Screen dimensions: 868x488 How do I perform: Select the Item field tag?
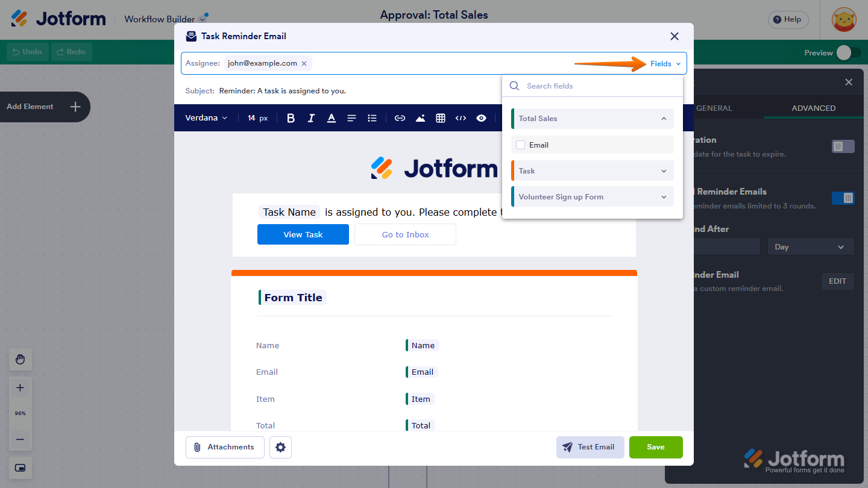click(420, 399)
